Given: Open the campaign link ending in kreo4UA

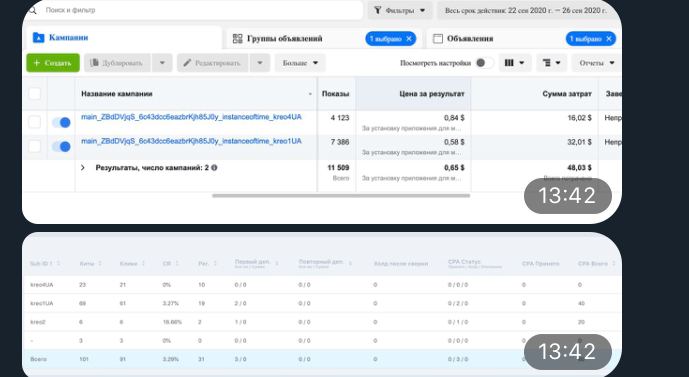Looking at the screenshot, I should coord(191,117).
